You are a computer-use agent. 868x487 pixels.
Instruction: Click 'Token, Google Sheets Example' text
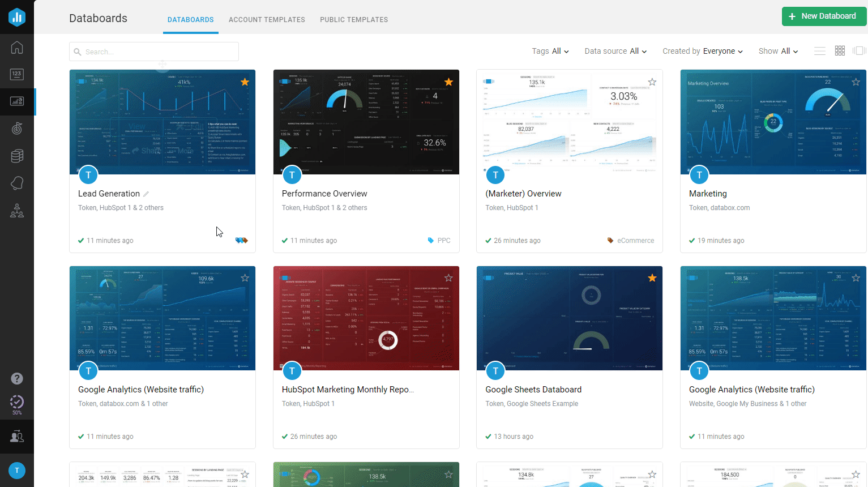(x=532, y=404)
